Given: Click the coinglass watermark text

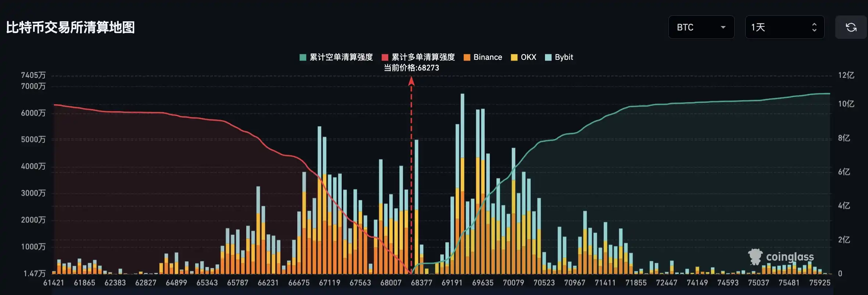Looking at the screenshot, I should tap(790, 256).
